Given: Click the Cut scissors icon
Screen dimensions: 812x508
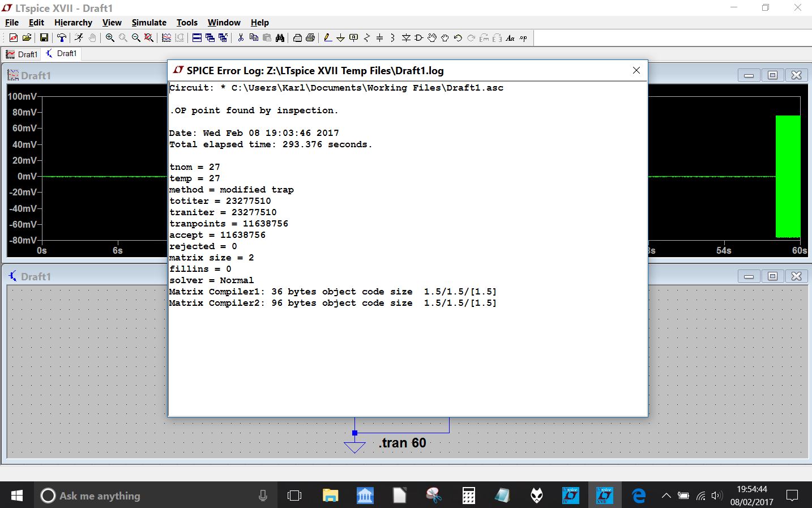Looking at the screenshot, I should coord(241,38).
